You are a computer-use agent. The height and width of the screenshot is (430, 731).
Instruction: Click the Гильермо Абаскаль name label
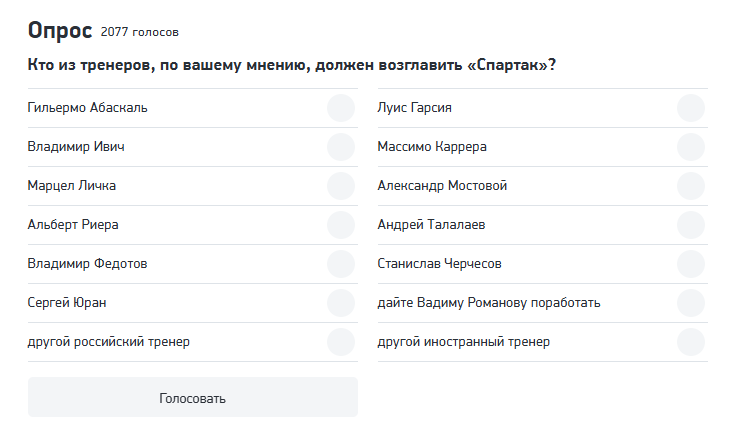pos(88,108)
